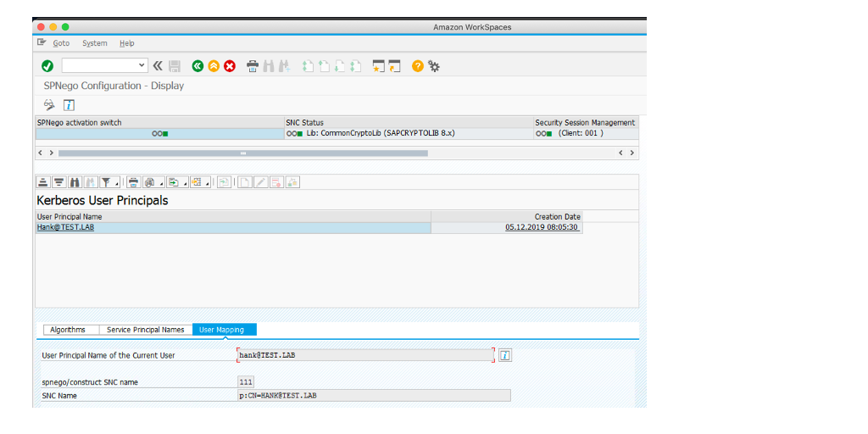Click the Next Page icon

341,66
